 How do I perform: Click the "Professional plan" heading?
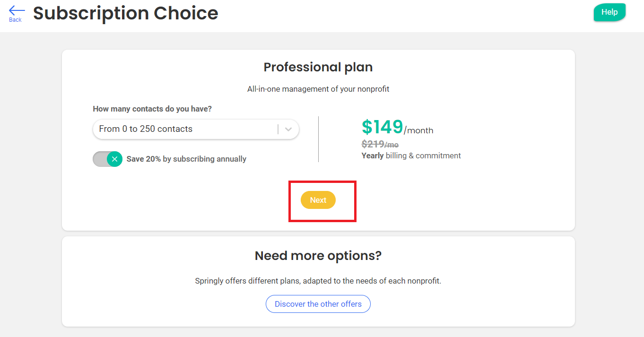[318, 67]
